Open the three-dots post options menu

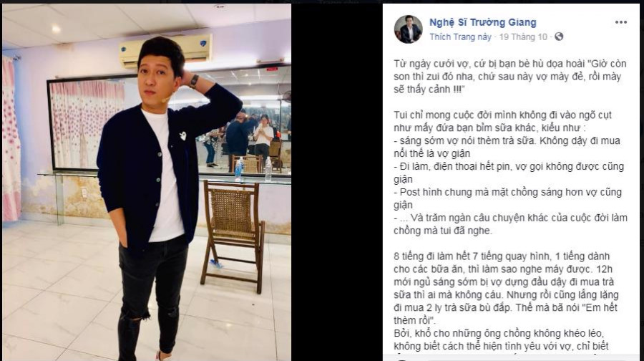coord(620,22)
